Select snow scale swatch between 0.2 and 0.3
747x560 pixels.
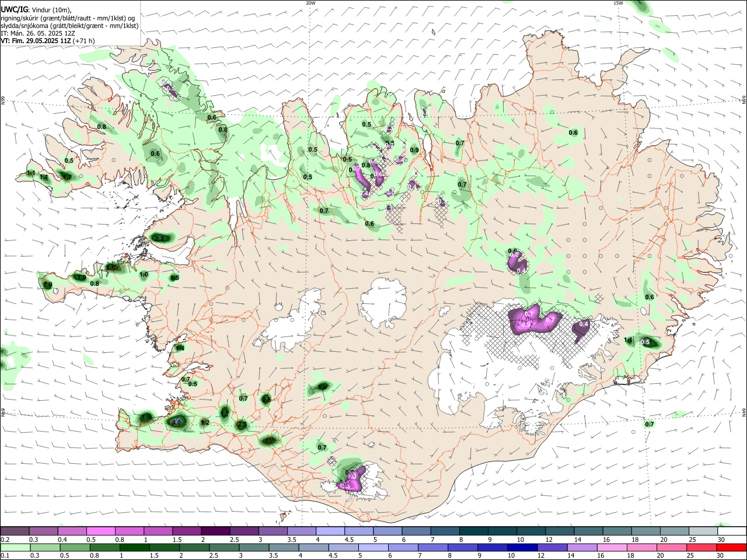click(15, 531)
